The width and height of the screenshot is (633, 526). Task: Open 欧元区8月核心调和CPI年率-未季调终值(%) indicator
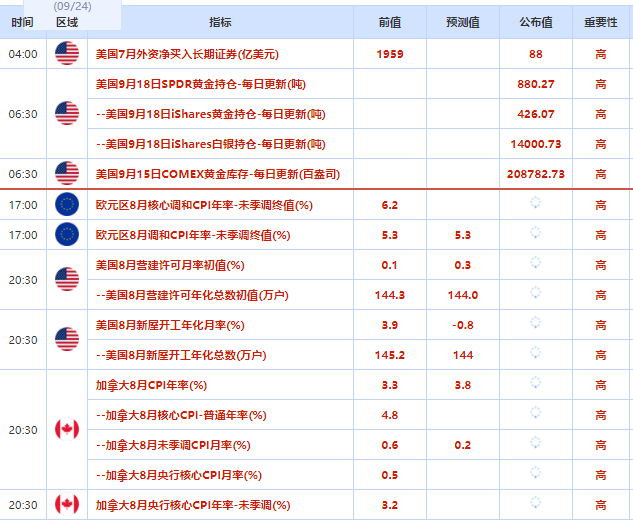(x=204, y=205)
